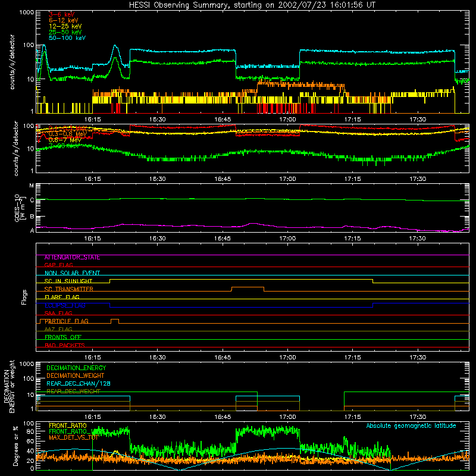The image size is (476, 476).
Task: Click the vertical Flags axis label
Action: 24,297
